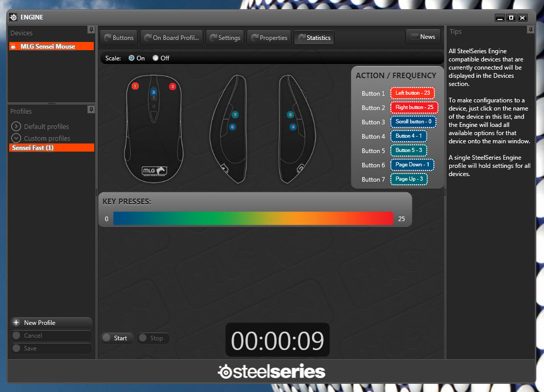Image resolution: width=544 pixels, height=392 pixels.
Task: Click the Left button - 23 badge
Action: click(x=412, y=93)
